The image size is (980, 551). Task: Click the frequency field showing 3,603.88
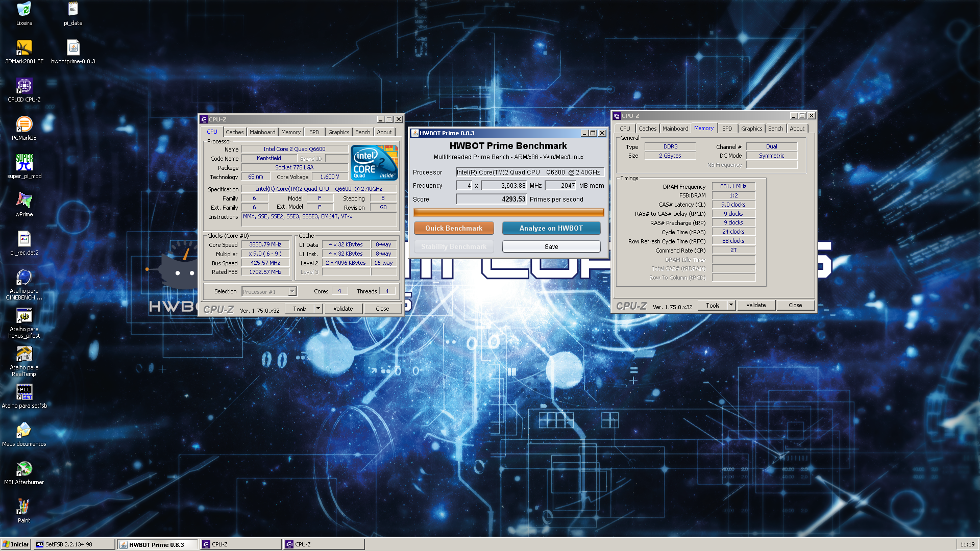[x=504, y=186]
